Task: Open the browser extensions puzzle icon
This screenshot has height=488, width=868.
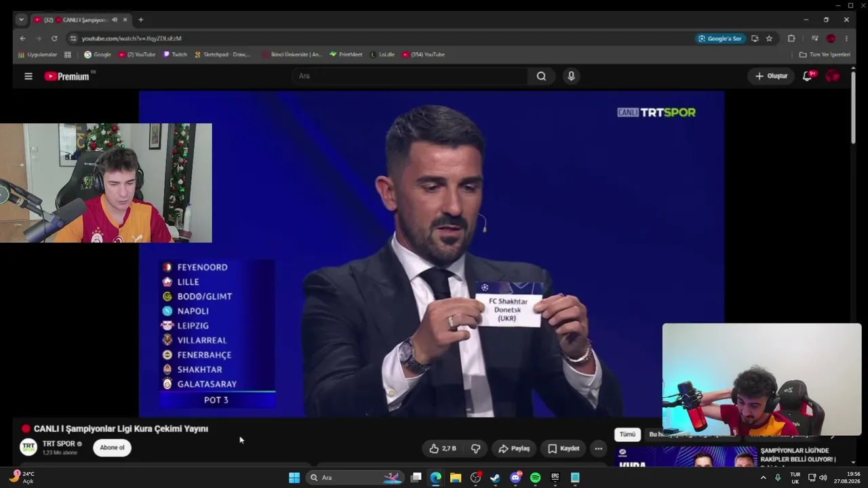Action: (x=791, y=39)
